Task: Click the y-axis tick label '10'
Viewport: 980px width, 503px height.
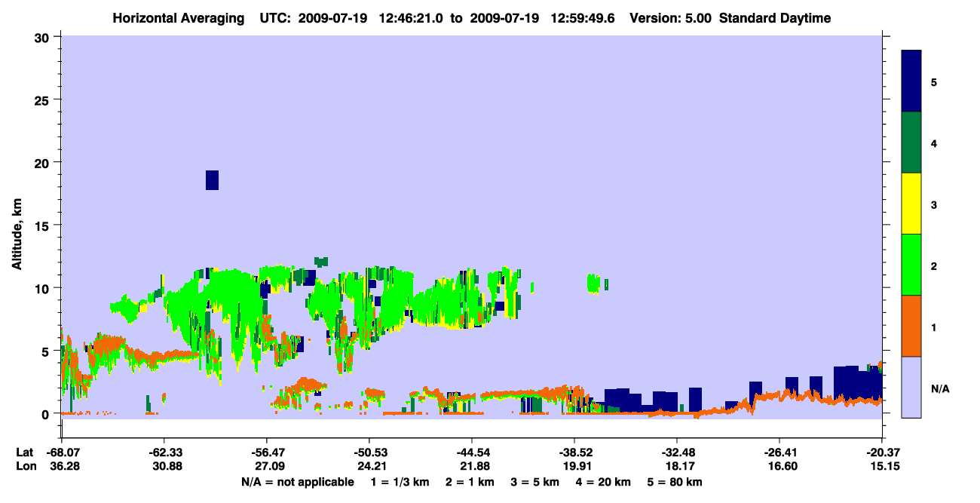Action: click(44, 288)
